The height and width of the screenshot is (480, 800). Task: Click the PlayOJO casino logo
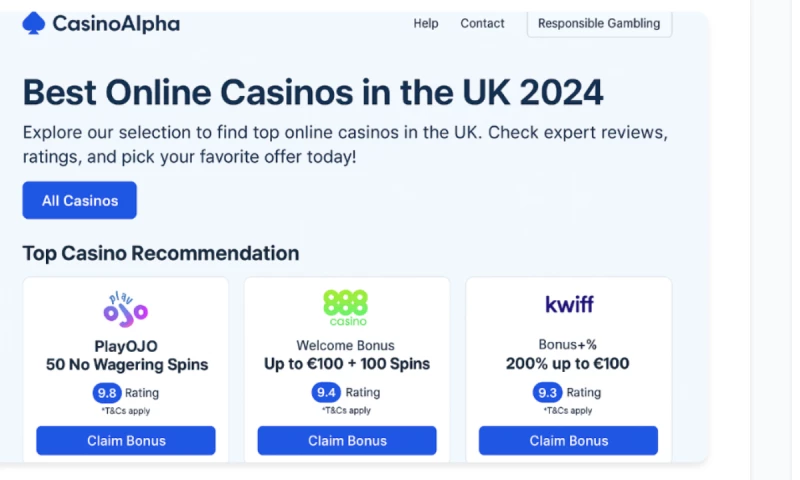(126, 308)
